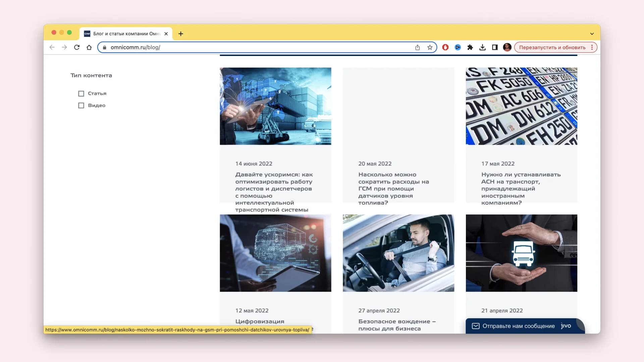Image resolution: width=644 pixels, height=362 pixels.
Task: Check the Статья content type checkbox
Action: tap(81, 94)
